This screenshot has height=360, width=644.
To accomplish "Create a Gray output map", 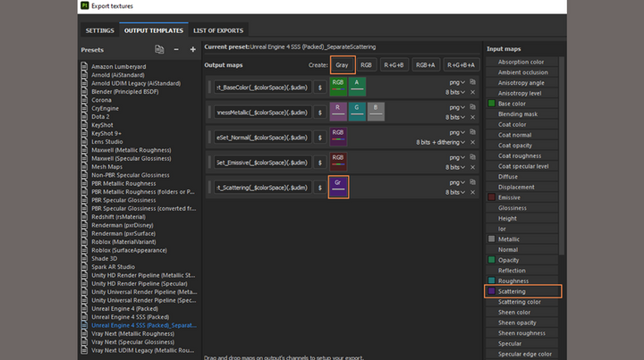I will coord(342,65).
